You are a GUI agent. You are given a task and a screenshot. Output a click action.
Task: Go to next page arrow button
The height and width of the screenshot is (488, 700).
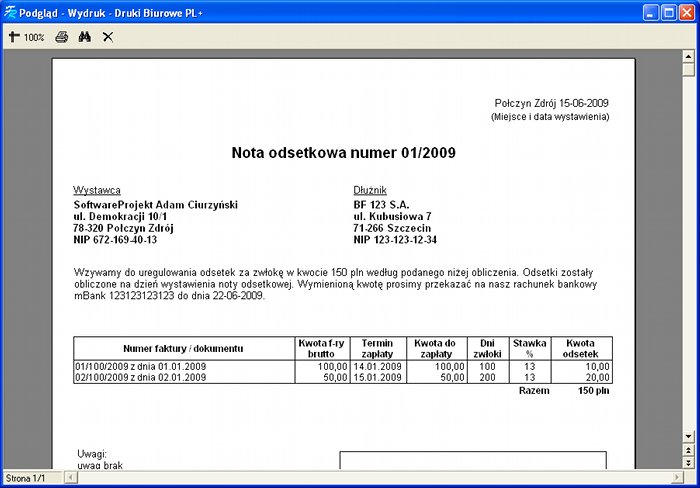click(x=688, y=463)
